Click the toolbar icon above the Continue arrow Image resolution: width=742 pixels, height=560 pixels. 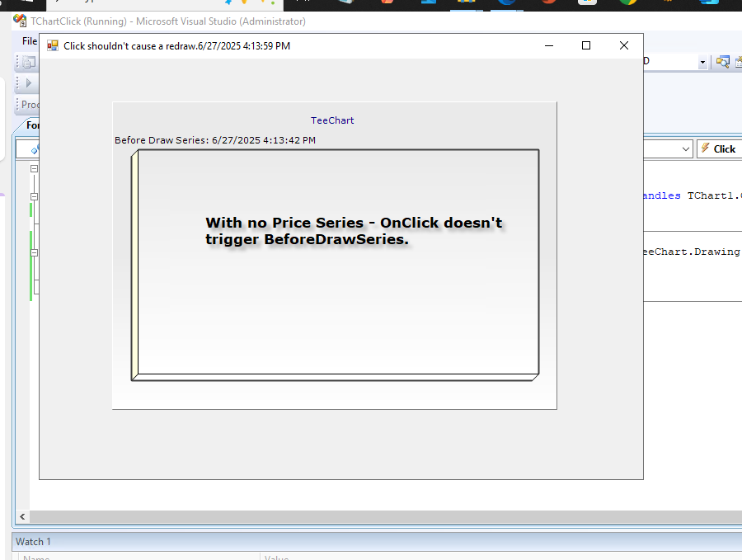[29, 62]
